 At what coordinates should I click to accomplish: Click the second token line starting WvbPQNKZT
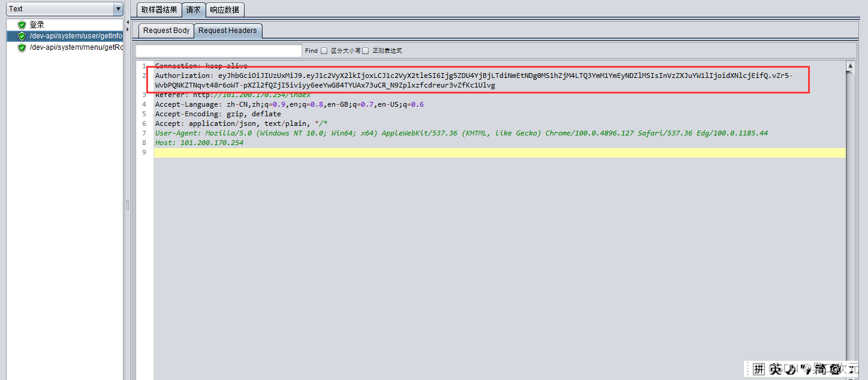(325, 85)
